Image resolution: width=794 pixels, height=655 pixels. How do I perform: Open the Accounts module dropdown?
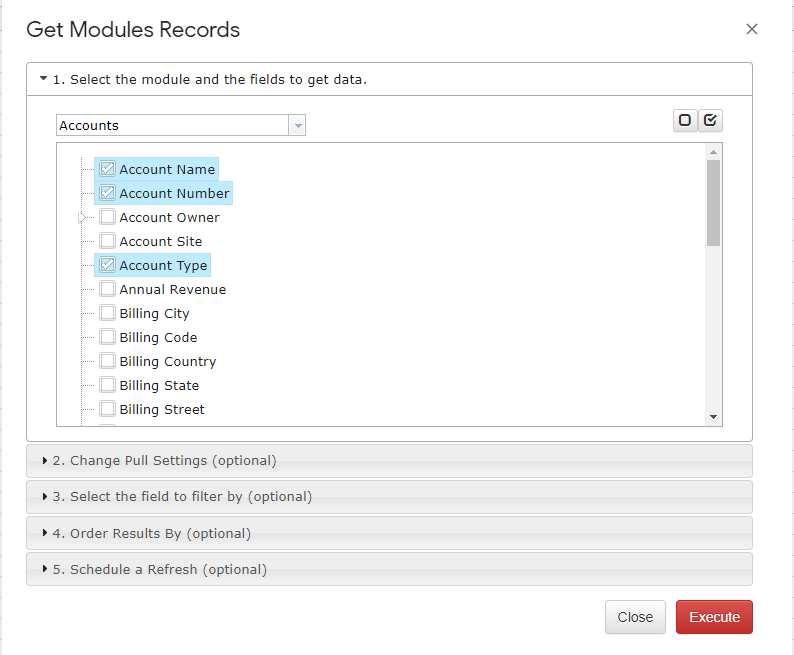297,125
